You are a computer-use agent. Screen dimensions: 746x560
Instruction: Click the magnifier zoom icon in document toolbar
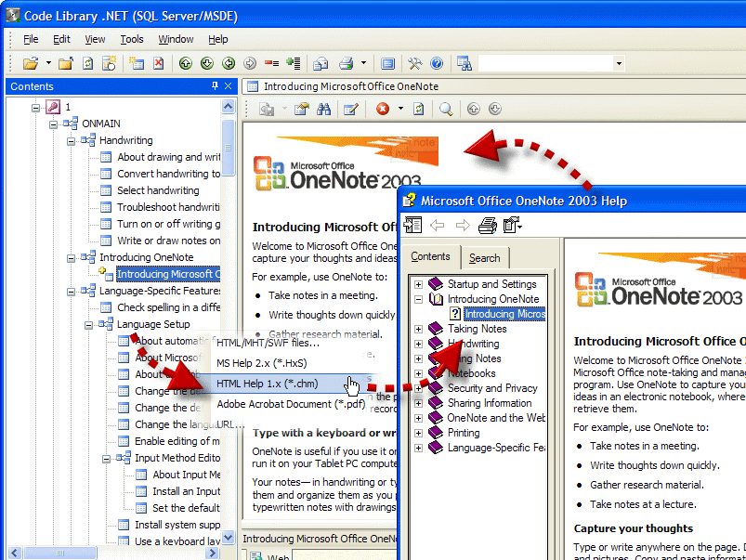(446, 109)
